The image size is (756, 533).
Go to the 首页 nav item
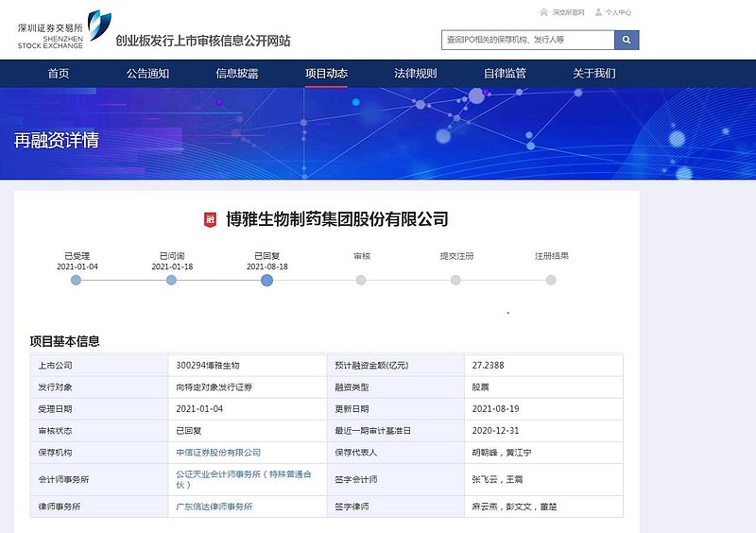(59, 74)
